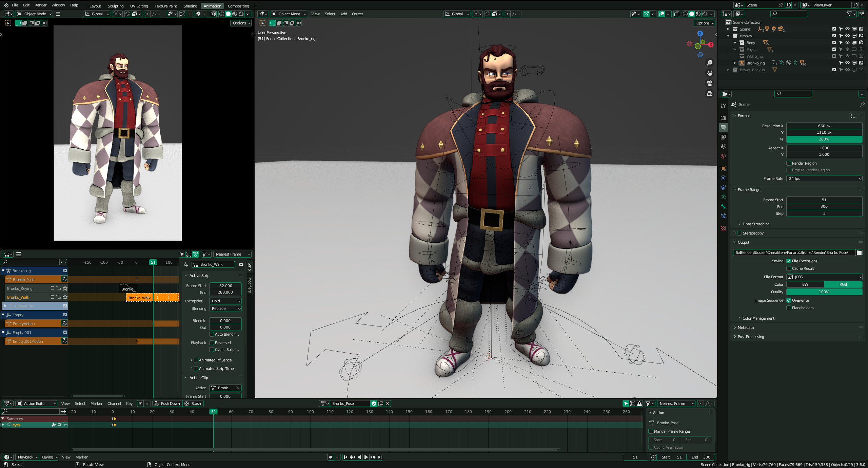Open the Object Constraints properties tab

(x=723, y=187)
